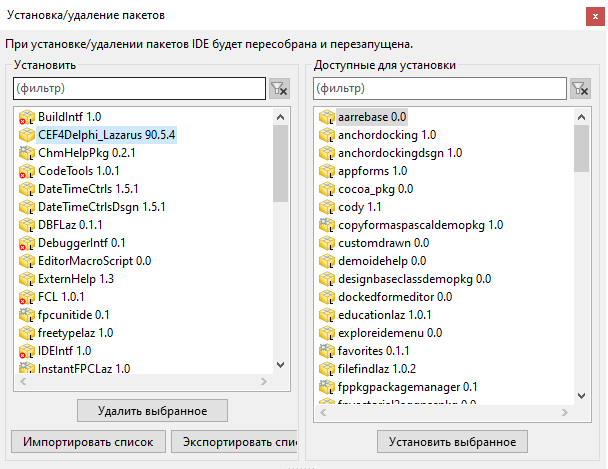Clear the filter in the Установить panel
The image size is (608, 469).
coord(280,89)
